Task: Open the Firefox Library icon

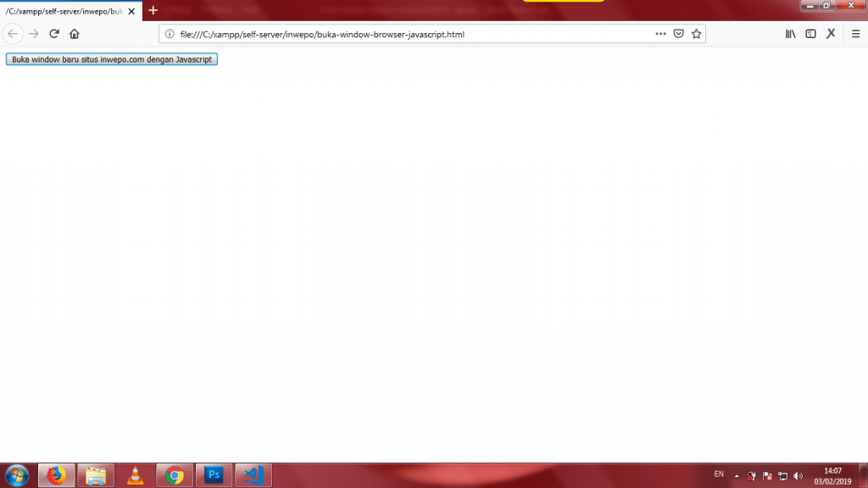Action: pyautogui.click(x=791, y=34)
